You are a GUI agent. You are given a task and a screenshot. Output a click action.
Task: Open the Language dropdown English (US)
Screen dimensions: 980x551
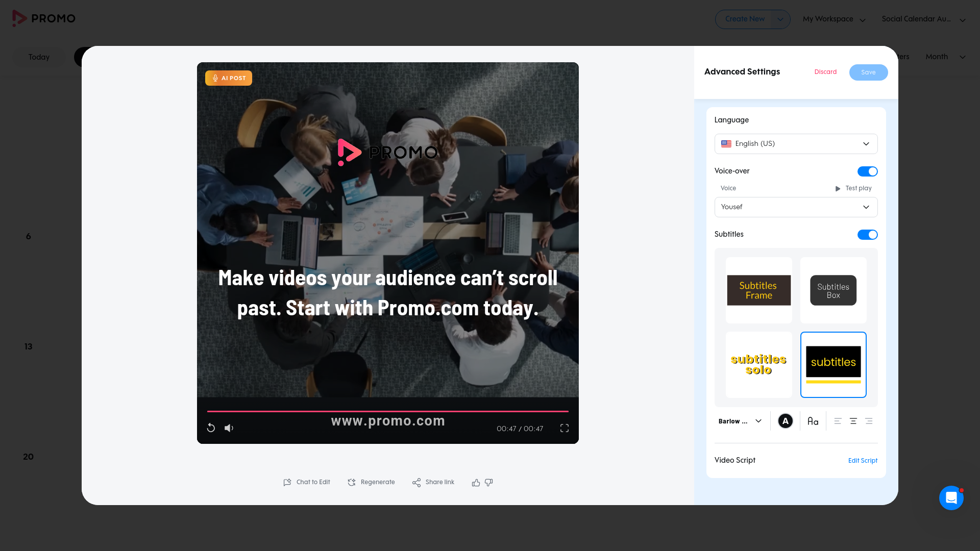pyautogui.click(x=796, y=144)
